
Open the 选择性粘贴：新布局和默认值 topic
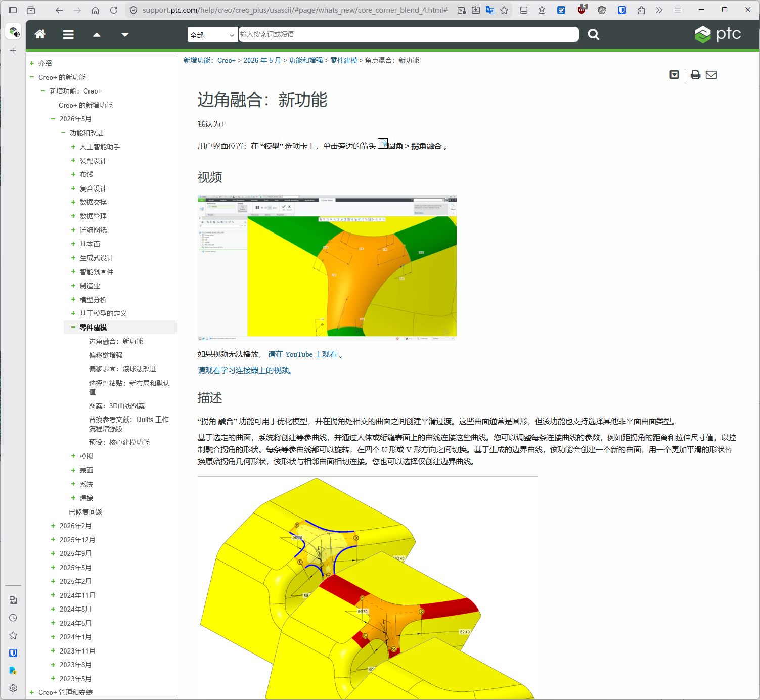coord(129,387)
